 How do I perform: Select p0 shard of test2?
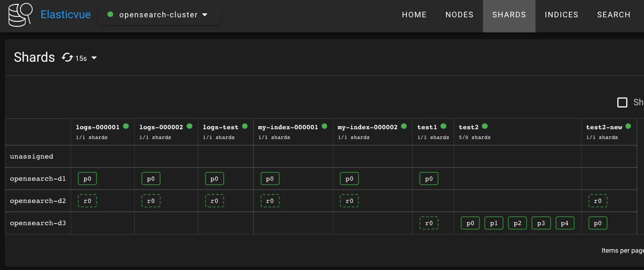coord(470,223)
